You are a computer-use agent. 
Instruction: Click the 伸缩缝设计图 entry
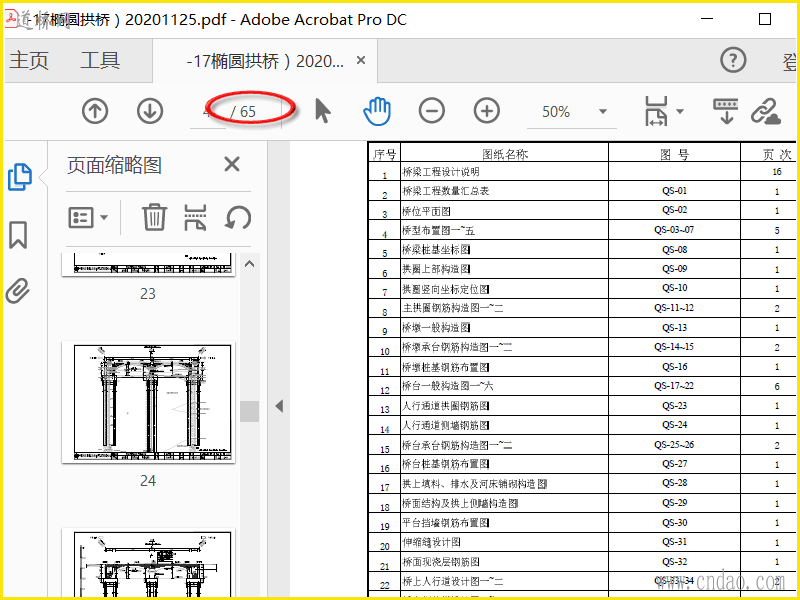[431, 542]
